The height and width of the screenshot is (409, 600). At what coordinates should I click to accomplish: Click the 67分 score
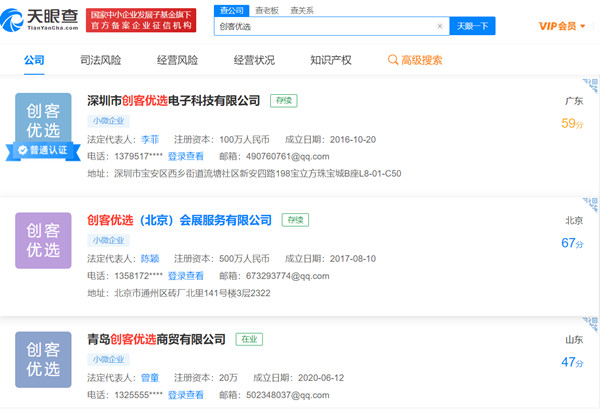point(572,243)
